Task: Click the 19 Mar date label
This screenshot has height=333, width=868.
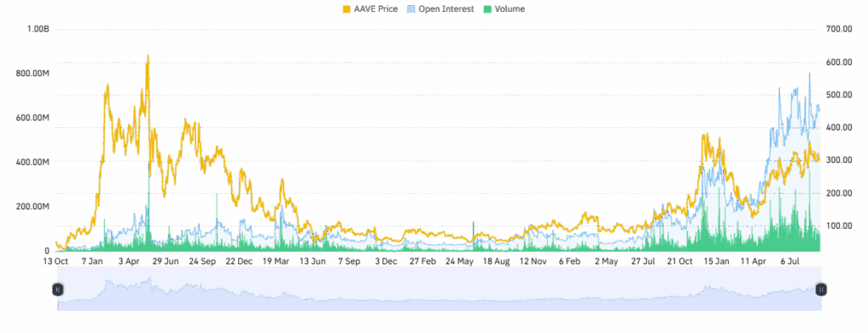Action: pos(275,261)
